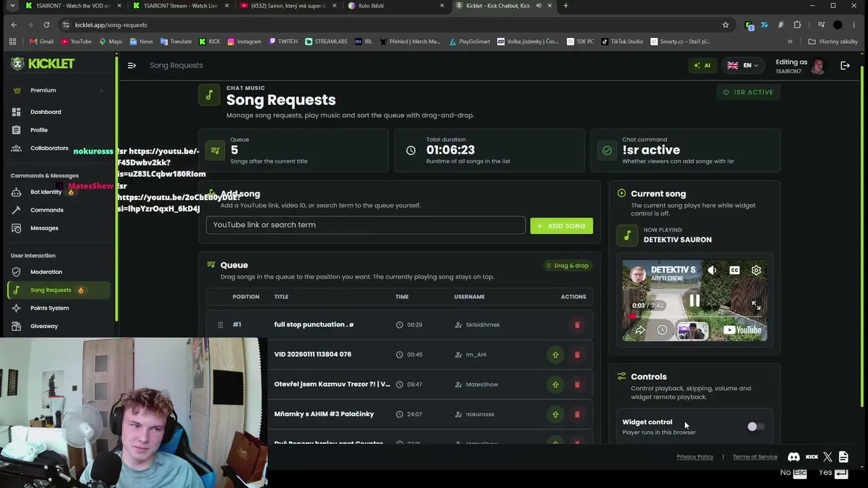Open the new tab plus button
The width and height of the screenshot is (868, 488).
(566, 6)
